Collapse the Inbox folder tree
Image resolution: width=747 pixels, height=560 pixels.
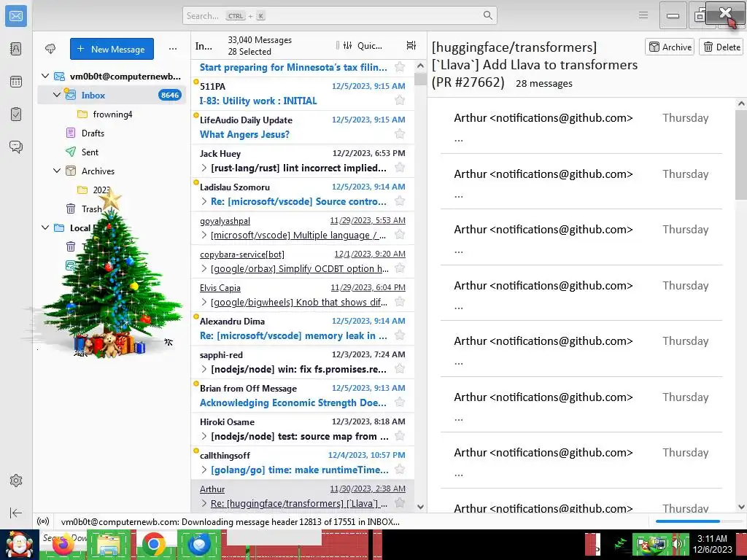click(x=57, y=95)
